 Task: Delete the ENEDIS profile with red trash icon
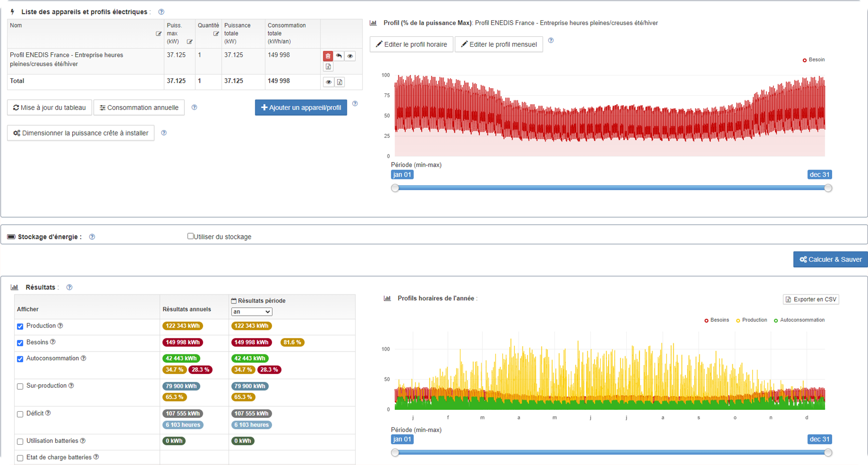pos(328,56)
